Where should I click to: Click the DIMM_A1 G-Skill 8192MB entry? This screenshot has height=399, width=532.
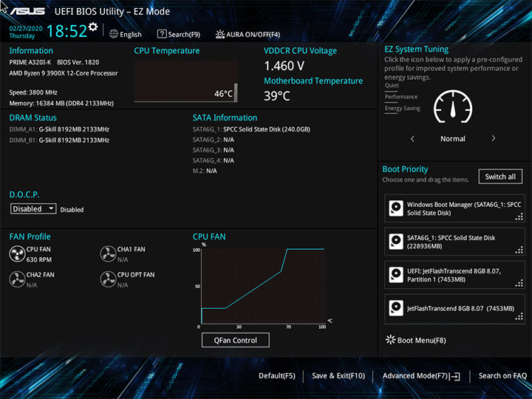59,129
